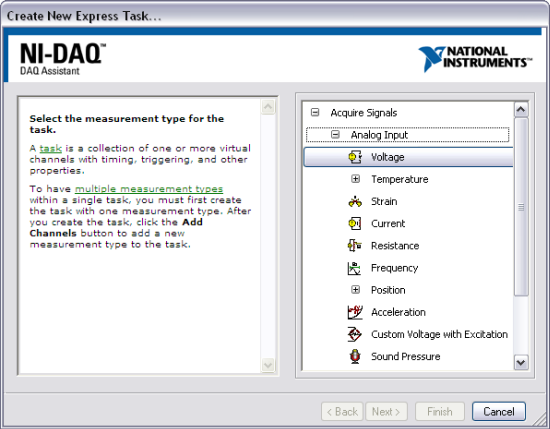550x429 pixels.
Task: Collapse the Analog Input node
Action: click(x=335, y=135)
